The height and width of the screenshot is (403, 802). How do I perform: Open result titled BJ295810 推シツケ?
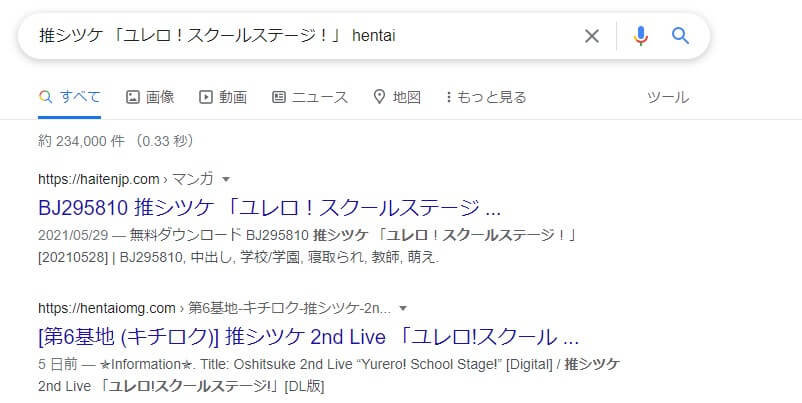pos(270,208)
